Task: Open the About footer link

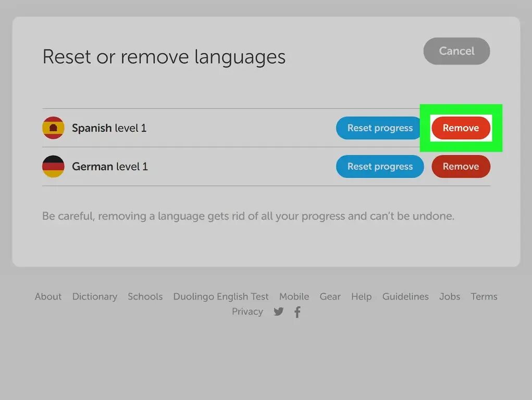Action: click(48, 296)
